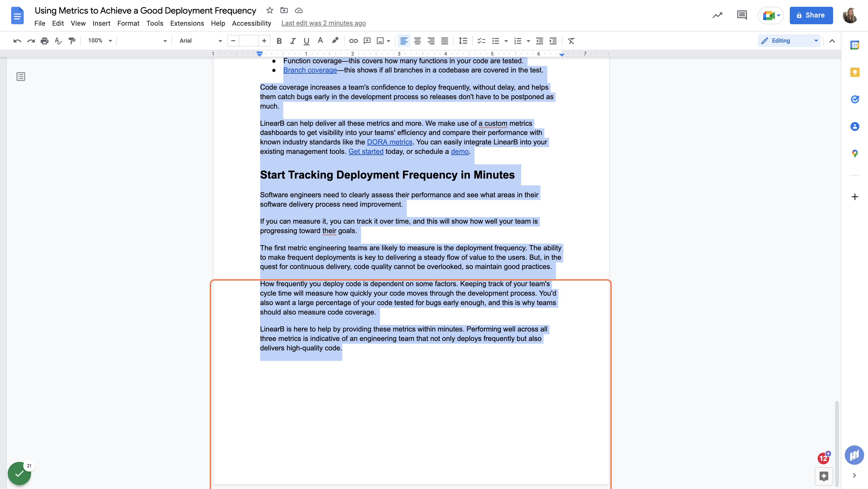The height and width of the screenshot is (489, 868).
Task: Open the paragraph styles dropdown
Action: click(x=144, y=41)
